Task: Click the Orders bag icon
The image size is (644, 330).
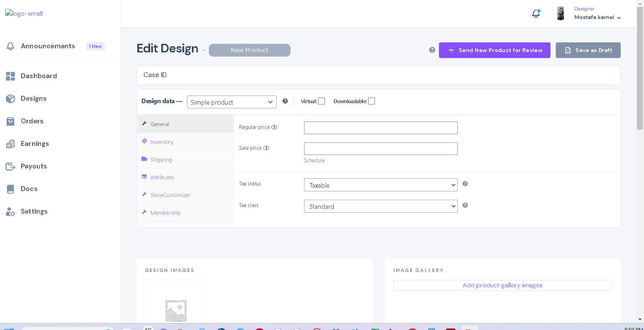Action: click(10, 121)
